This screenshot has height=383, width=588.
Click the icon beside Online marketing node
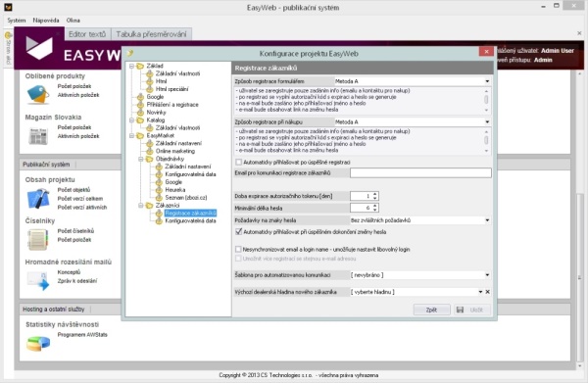click(150, 151)
